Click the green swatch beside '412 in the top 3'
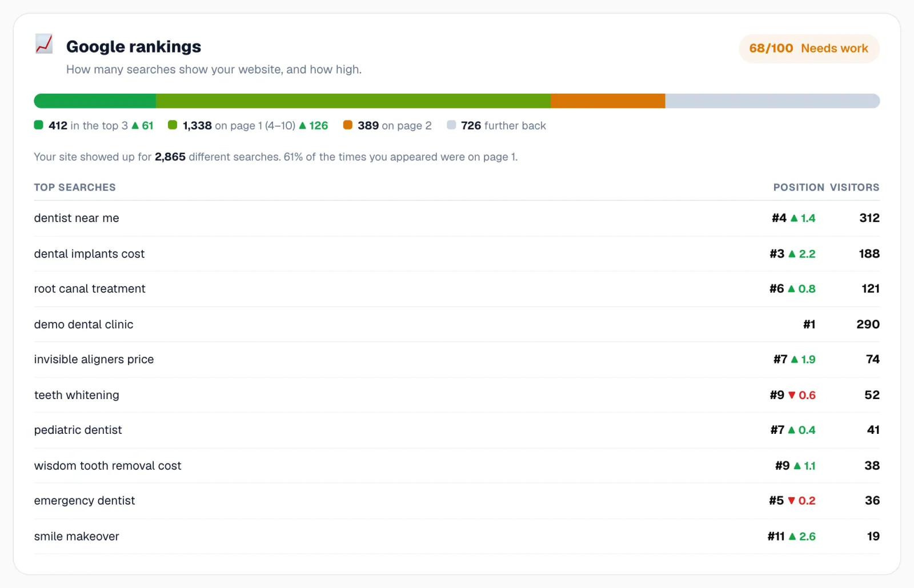 [39, 125]
